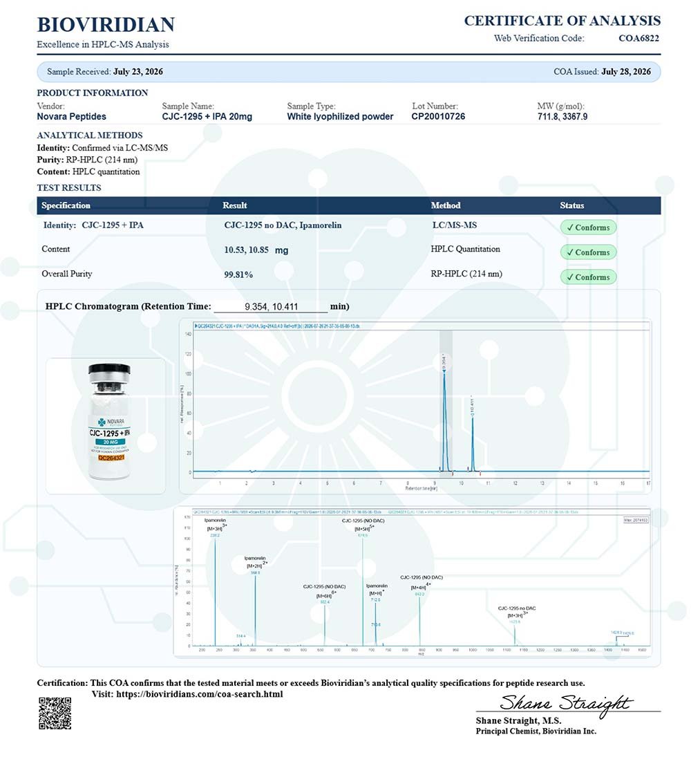Select method HPLC Quantitation

click(465, 249)
